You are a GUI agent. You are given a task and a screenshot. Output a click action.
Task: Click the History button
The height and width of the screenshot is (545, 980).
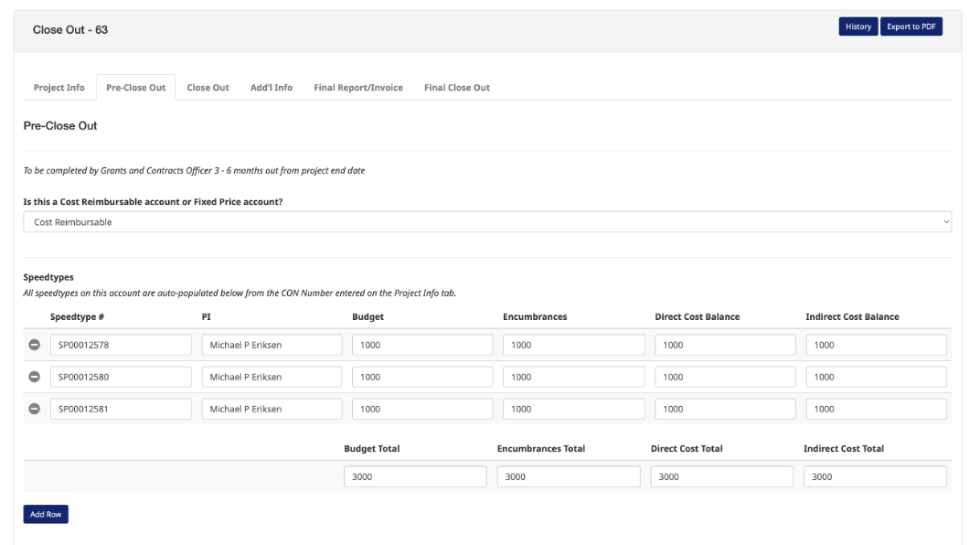pyautogui.click(x=857, y=27)
